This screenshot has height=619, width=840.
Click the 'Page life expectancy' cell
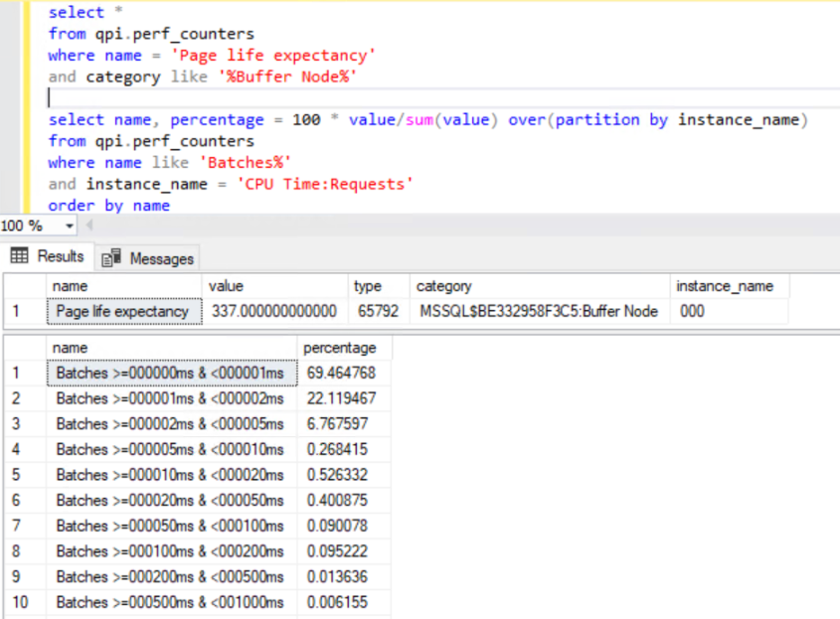point(124,311)
